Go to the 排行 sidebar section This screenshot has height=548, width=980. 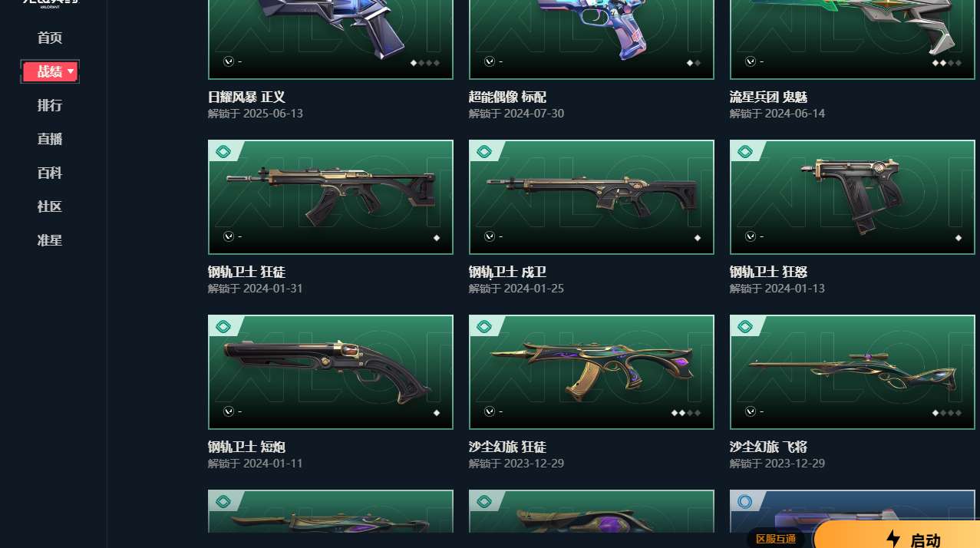[x=50, y=105]
